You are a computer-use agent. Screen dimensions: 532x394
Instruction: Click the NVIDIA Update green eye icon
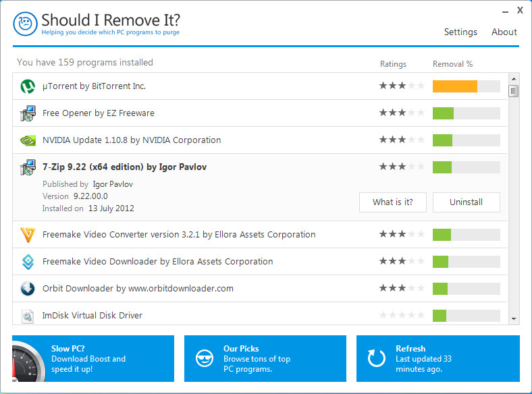point(28,140)
